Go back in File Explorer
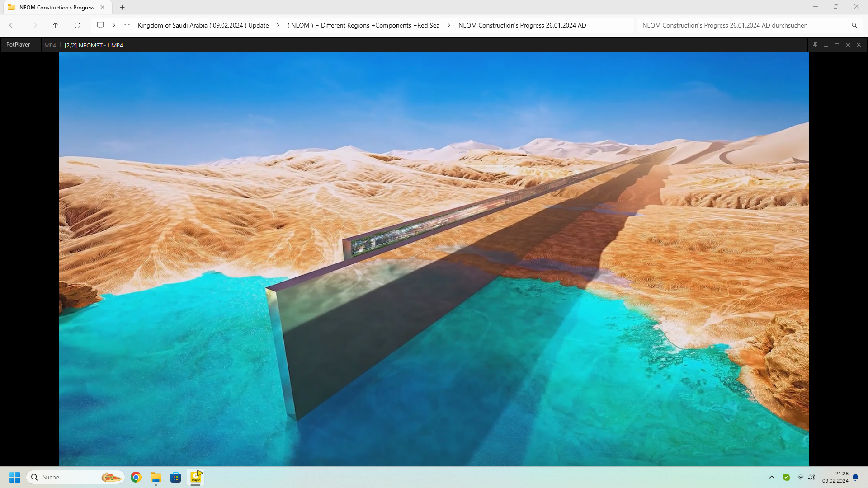This screenshot has width=868, height=488. pos(12,25)
